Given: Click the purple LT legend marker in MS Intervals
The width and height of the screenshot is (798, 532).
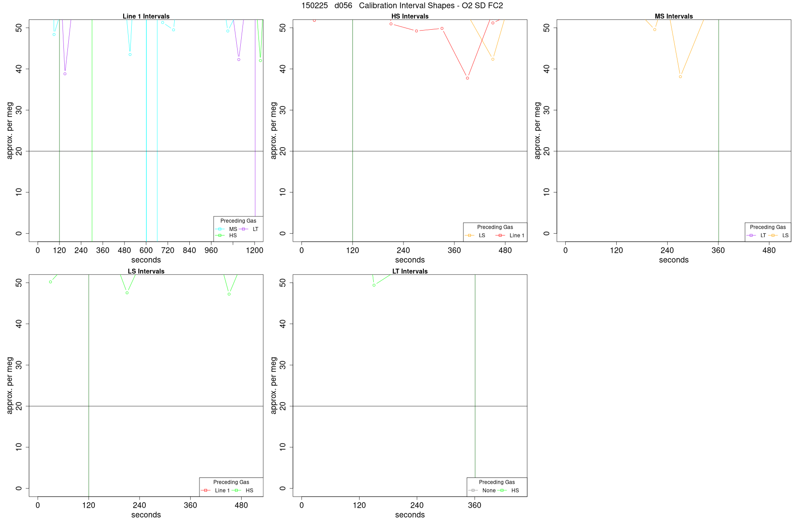Looking at the screenshot, I should (751, 235).
